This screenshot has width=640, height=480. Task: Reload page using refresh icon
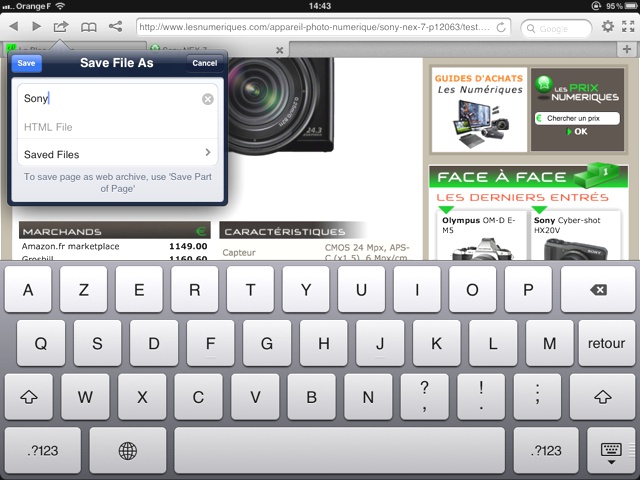(x=503, y=28)
